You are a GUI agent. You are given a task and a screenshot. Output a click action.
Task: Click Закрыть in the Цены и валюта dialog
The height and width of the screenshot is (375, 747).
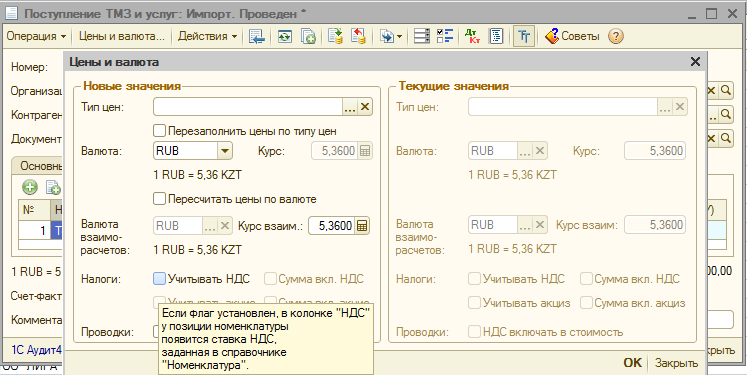point(676,363)
